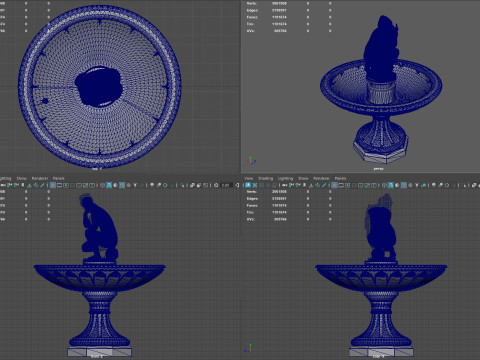Click Multisample Anti-aliasing in bottom-left panel
480x360 pixels.
click(165, 185)
